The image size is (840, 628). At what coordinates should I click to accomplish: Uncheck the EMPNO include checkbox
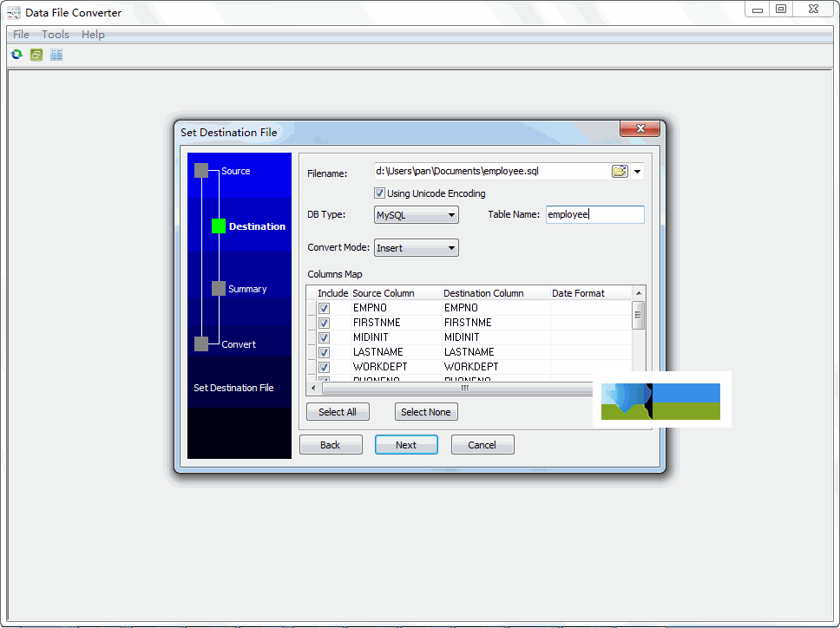(x=324, y=309)
